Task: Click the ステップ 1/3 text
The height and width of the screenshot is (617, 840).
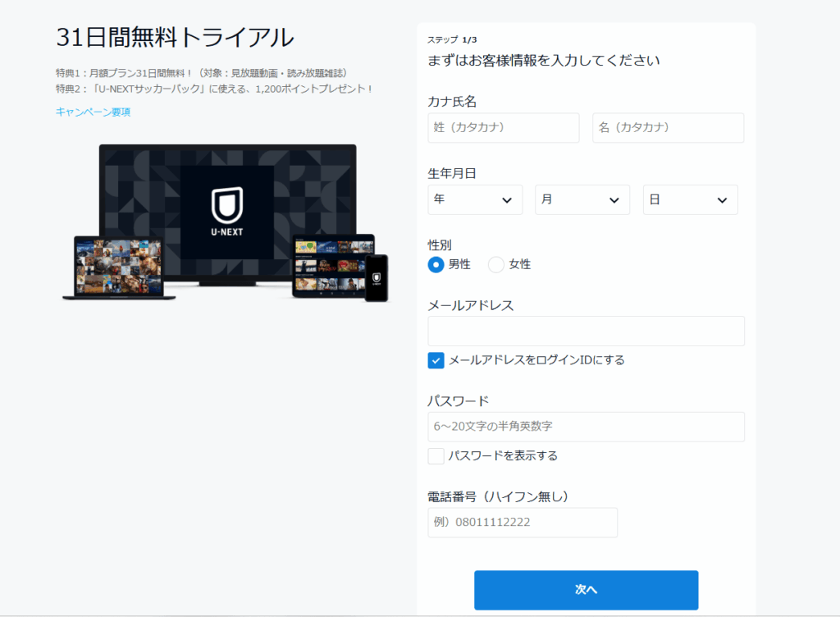Action: click(x=452, y=39)
